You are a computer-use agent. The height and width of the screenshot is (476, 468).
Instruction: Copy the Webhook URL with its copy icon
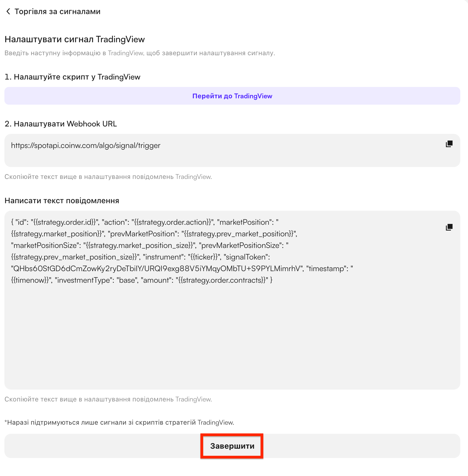tap(449, 144)
